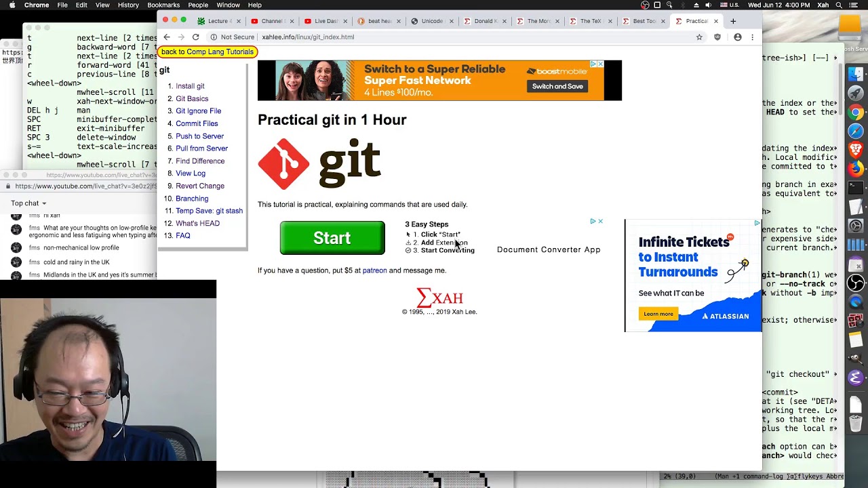Click Switch and Save on banner

point(557,86)
